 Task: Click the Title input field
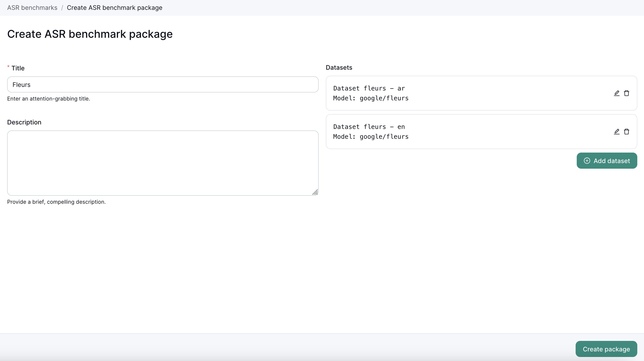(162, 85)
